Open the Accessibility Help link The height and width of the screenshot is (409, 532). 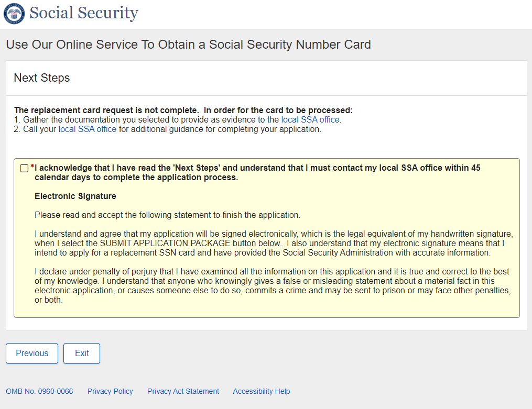coord(261,391)
